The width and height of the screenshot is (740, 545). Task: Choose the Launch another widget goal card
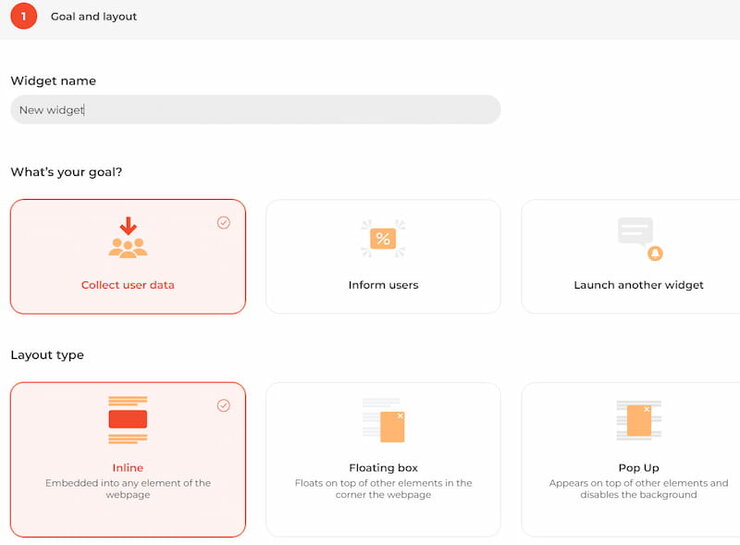tap(631, 257)
